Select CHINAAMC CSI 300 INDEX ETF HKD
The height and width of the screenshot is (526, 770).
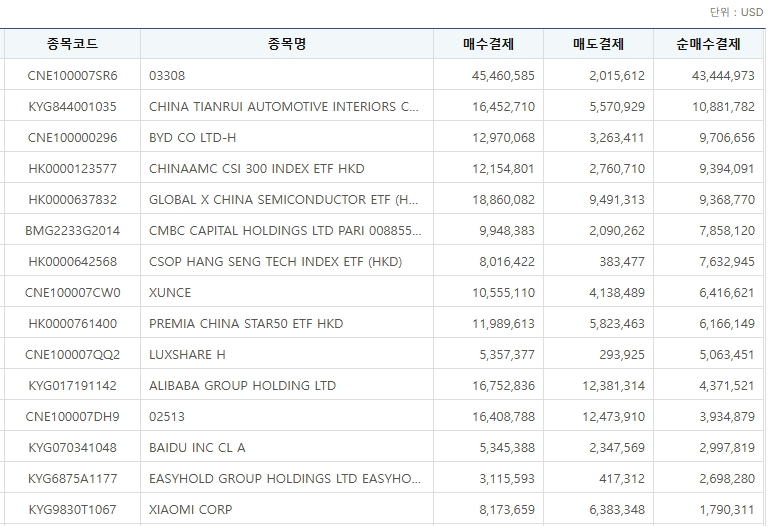[257, 168]
